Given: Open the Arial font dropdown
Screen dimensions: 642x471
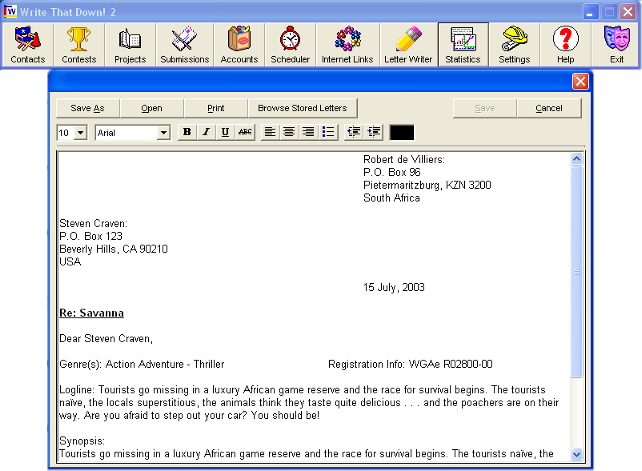Looking at the screenshot, I should tap(163, 133).
